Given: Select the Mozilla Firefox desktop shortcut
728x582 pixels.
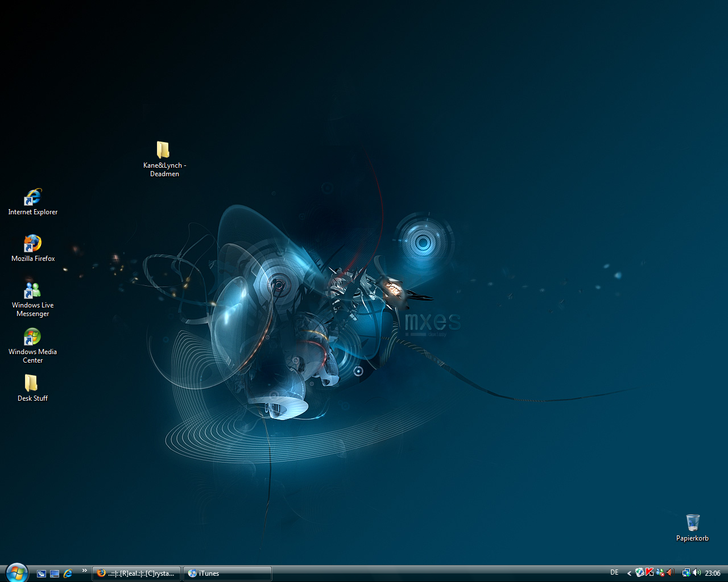Looking at the screenshot, I should point(33,249).
